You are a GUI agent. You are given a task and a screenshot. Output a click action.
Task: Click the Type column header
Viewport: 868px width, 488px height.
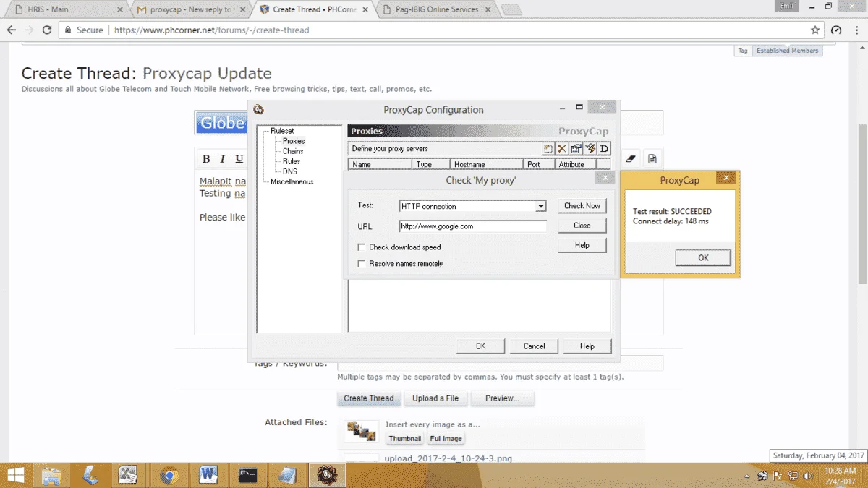(x=432, y=164)
